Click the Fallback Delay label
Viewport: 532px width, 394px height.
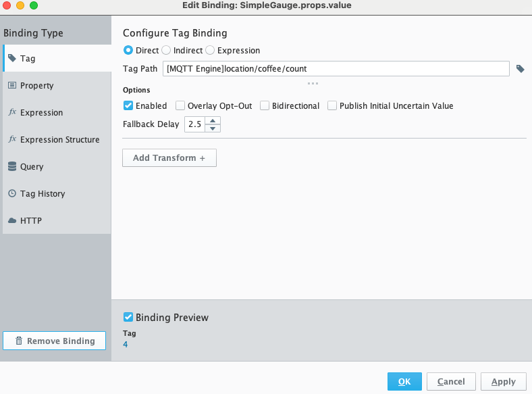click(x=151, y=124)
